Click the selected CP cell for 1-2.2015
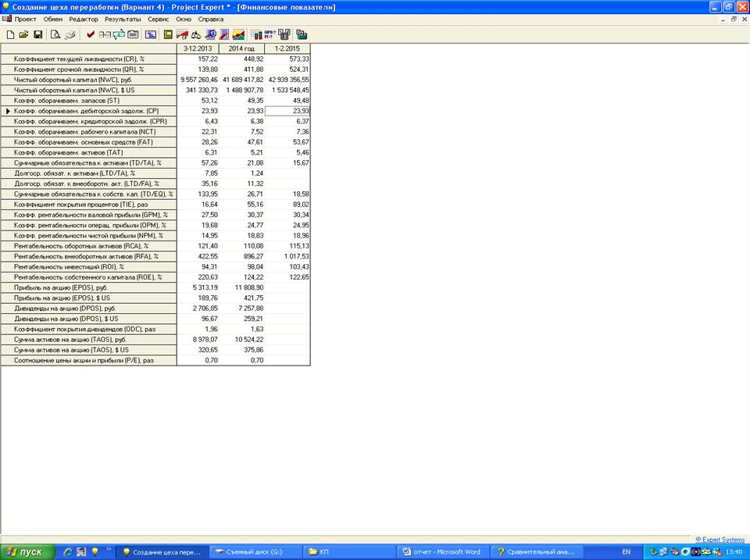750x560 pixels. point(287,111)
